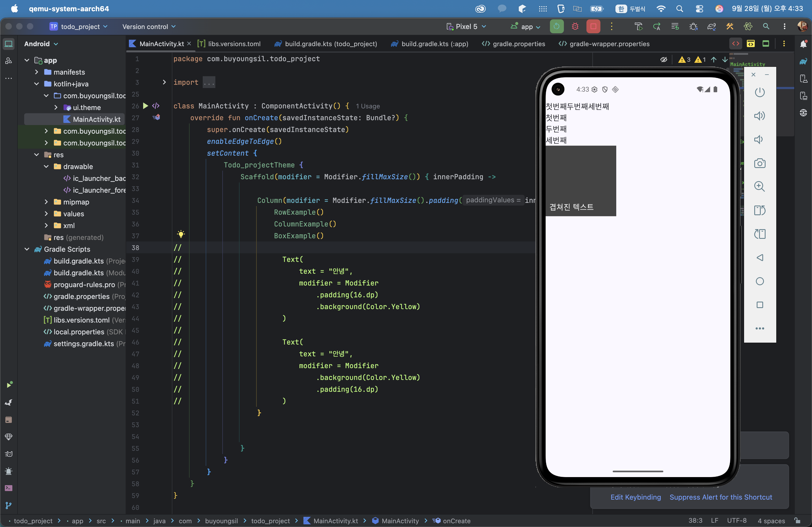Switch to gradle.properties tab

[513, 44]
